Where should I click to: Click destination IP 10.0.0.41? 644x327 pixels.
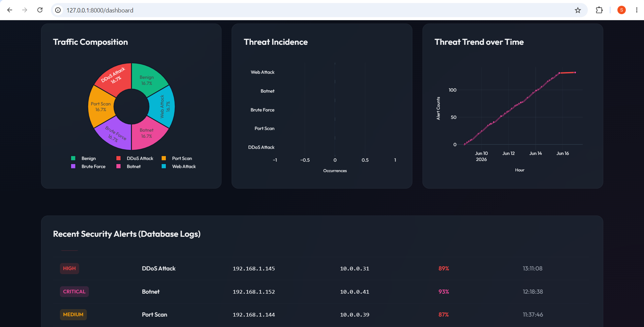coord(354,292)
